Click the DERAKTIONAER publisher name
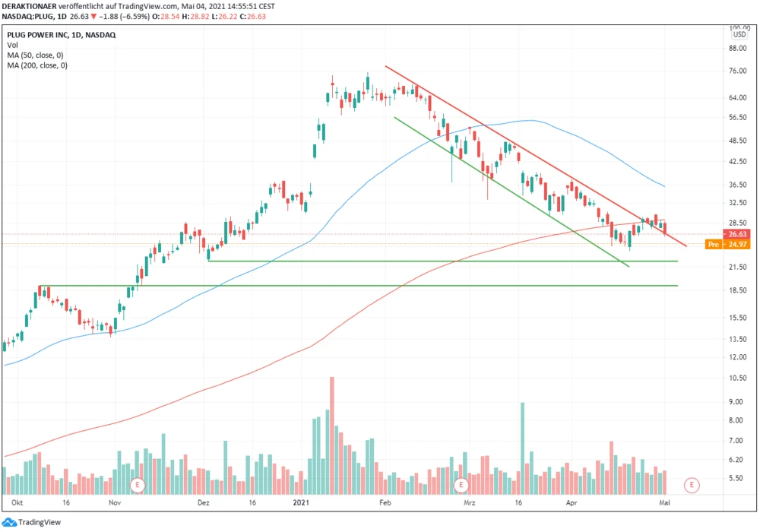This screenshot has width=760, height=532. pos(29,5)
